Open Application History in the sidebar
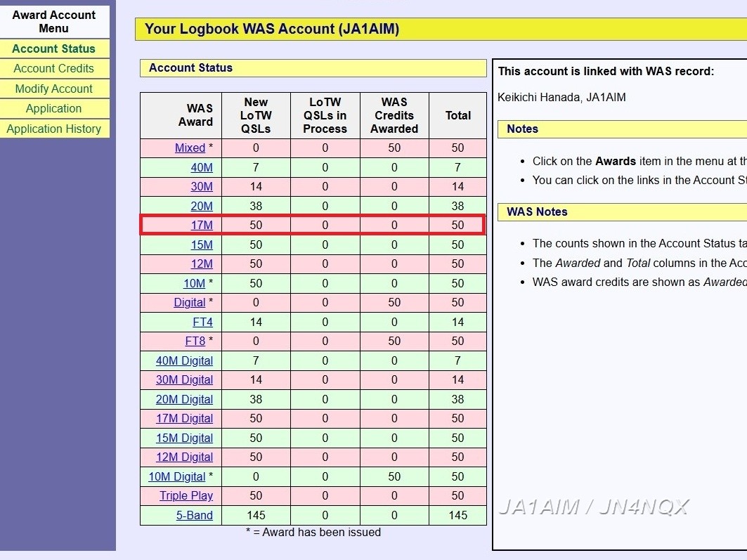Viewport: 747px width, 560px height. tap(53, 129)
